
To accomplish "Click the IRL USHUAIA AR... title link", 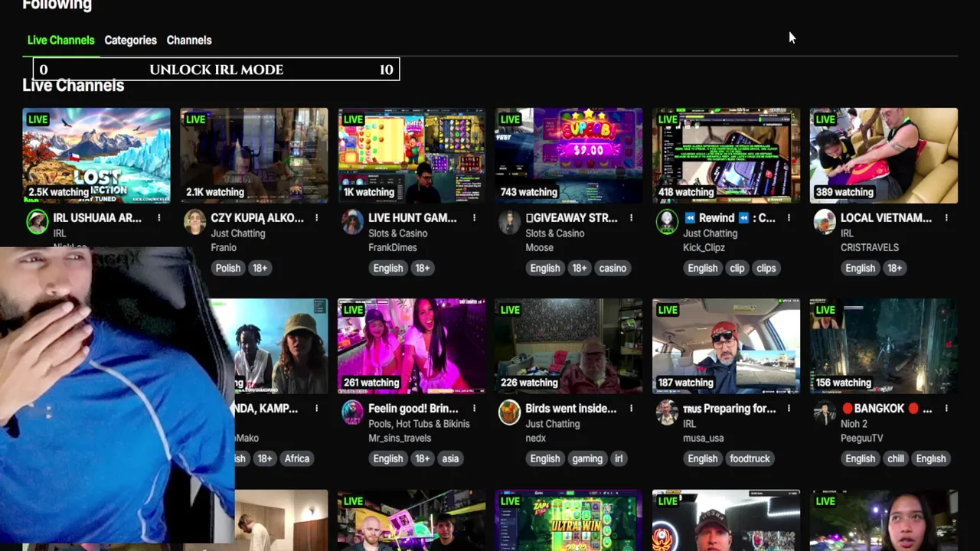I will click(x=97, y=218).
